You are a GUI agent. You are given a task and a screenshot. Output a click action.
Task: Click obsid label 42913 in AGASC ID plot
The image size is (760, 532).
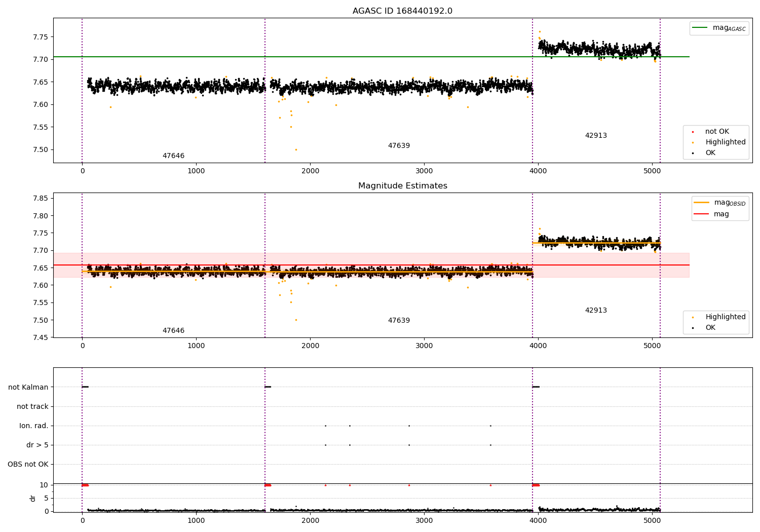point(596,136)
